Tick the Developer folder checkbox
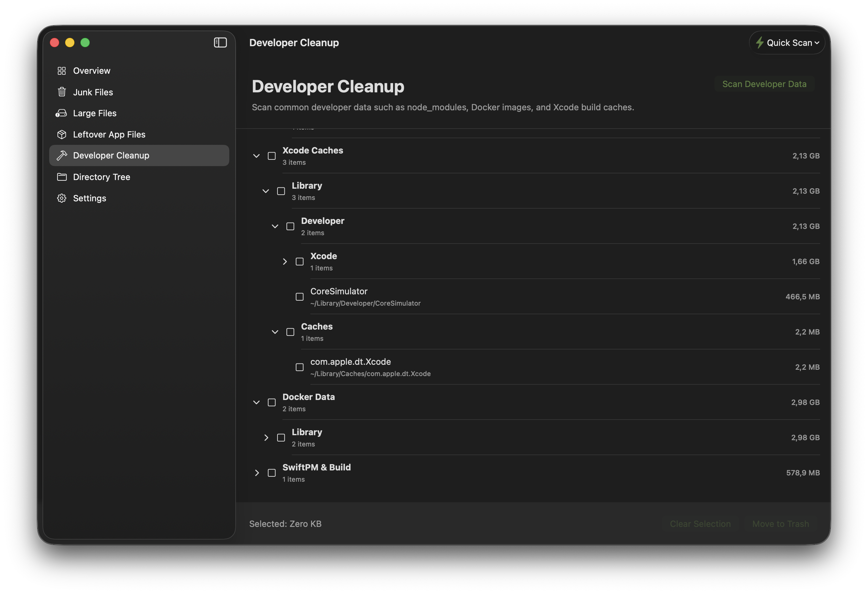The width and height of the screenshot is (868, 594). [290, 226]
